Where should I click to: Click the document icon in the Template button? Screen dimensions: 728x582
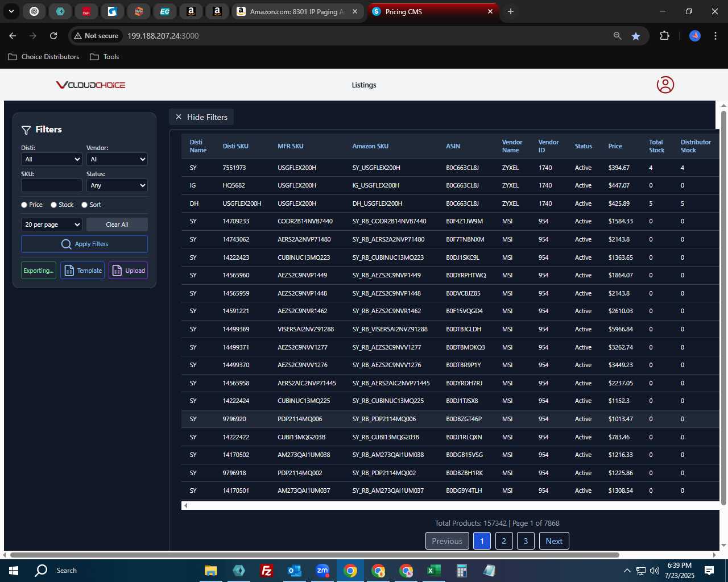click(69, 271)
